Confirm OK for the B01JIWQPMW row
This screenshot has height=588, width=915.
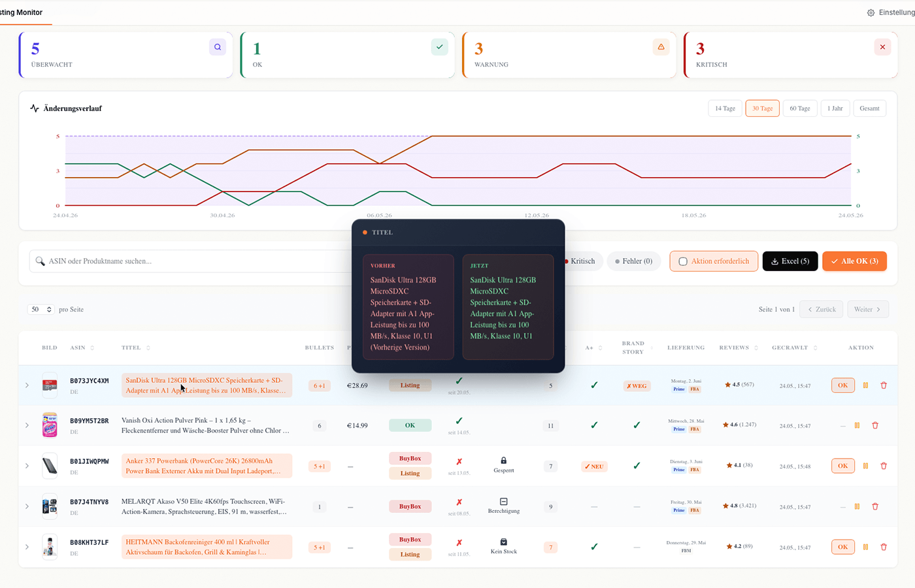point(842,466)
